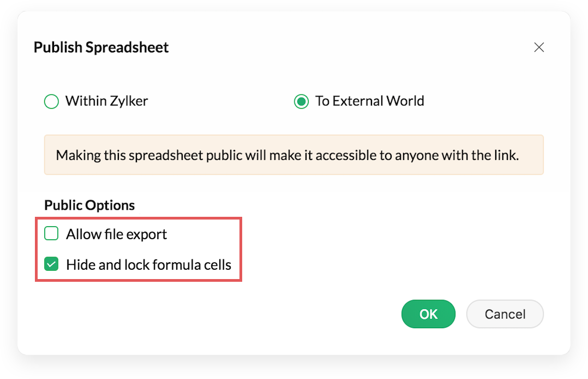The width and height of the screenshot is (588, 379).
Task: Click the green check mark icon
Action: point(51,265)
